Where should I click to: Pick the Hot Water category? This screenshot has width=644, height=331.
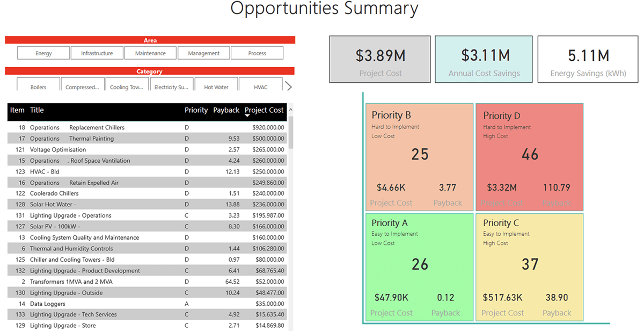216,87
